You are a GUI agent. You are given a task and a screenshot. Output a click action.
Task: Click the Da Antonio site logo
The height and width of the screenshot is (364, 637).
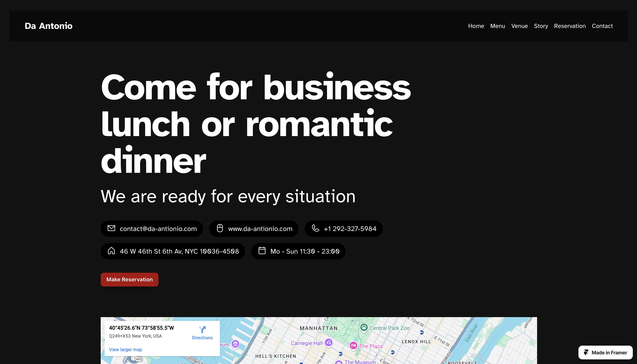[48, 26]
